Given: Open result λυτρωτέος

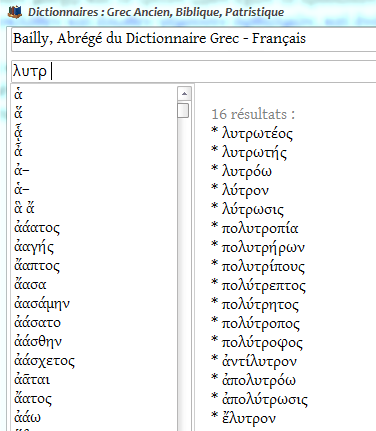Looking at the screenshot, I should (x=257, y=134).
